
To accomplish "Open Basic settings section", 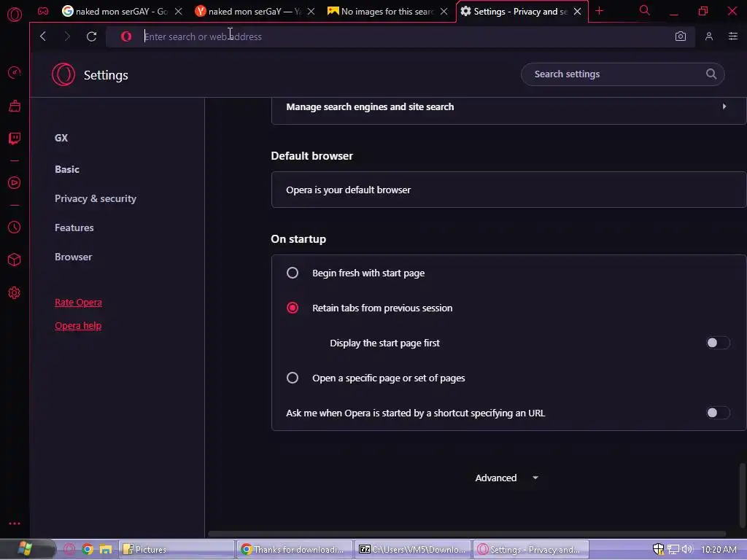I will point(67,169).
